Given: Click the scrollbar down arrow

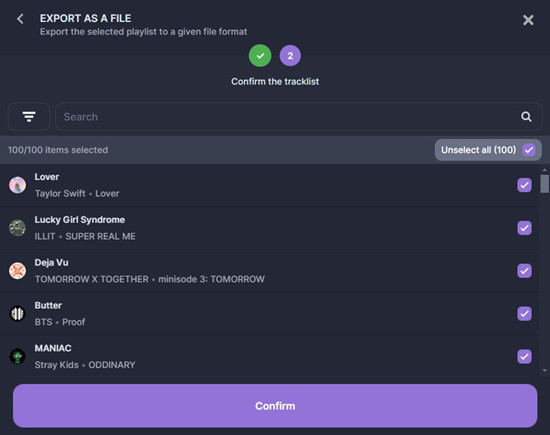Looking at the screenshot, I should pyautogui.click(x=544, y=370).
